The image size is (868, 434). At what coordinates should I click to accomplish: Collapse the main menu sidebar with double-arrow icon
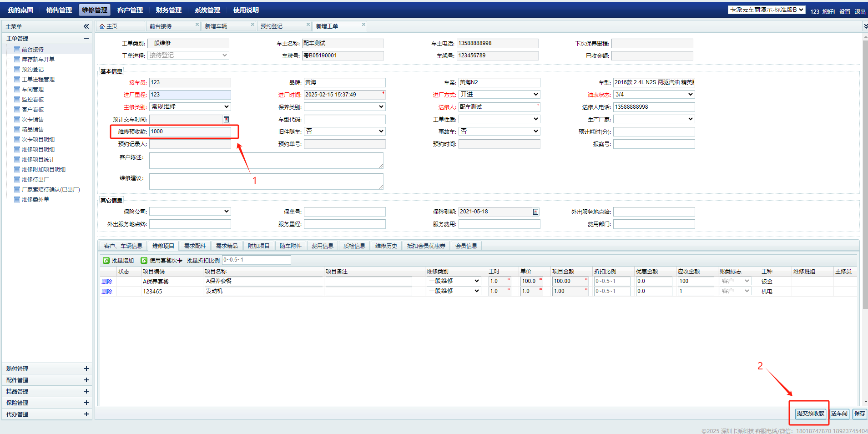click(86, 26)
